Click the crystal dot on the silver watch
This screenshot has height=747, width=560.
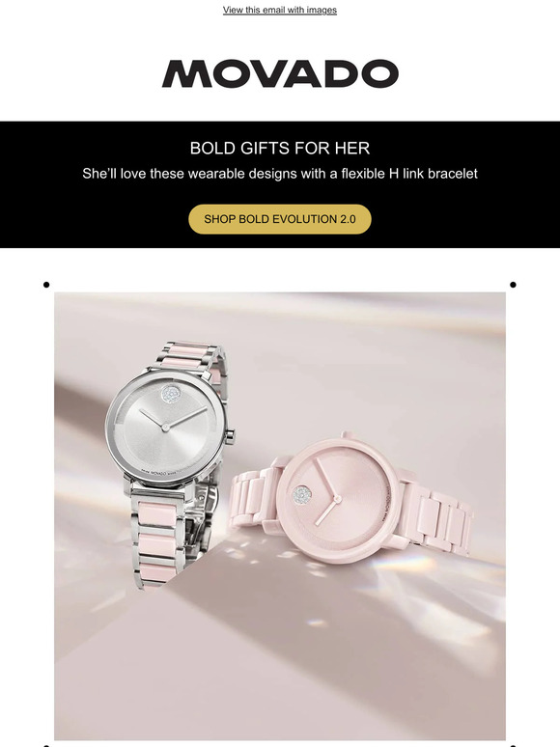point(170,394)
